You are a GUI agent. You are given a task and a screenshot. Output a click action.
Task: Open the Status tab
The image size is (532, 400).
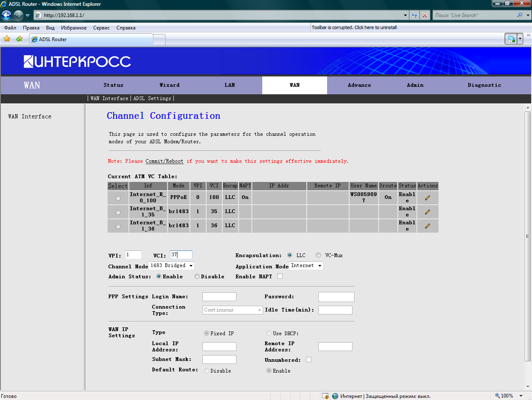[113, 85]
